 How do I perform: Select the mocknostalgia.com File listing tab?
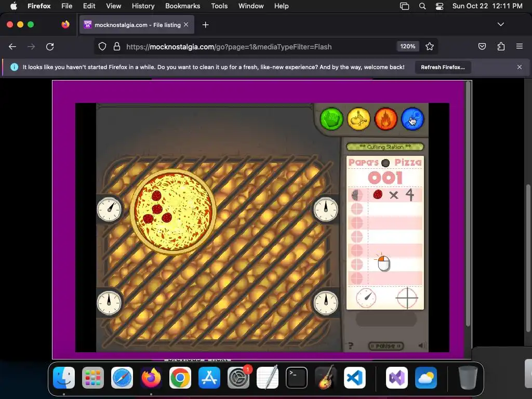(x=137, y=25)
